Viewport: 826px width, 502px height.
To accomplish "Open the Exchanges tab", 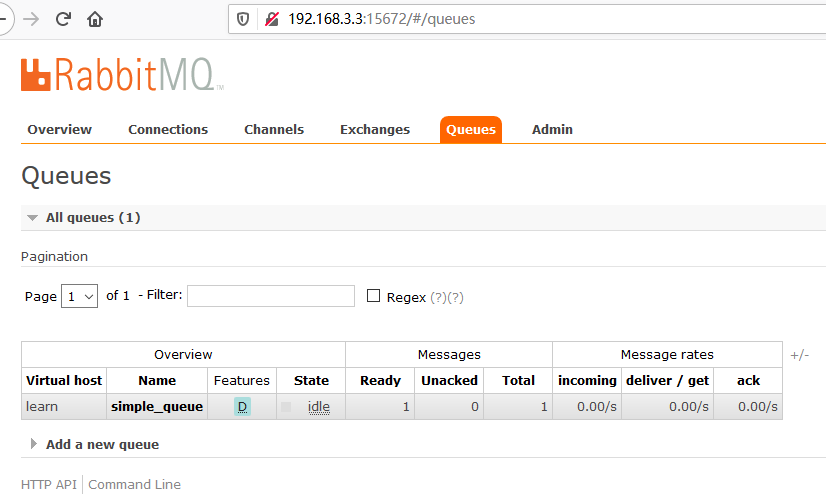I will pyautogui.click(x=374, y=129).
